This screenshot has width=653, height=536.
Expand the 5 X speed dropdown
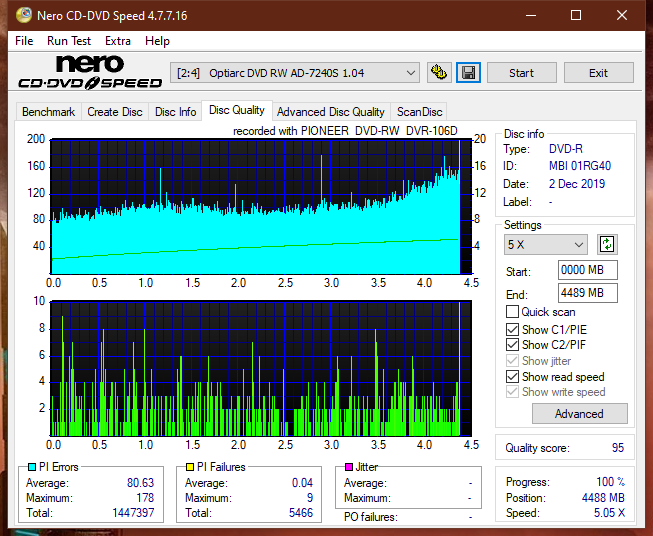tap(546, 244)
